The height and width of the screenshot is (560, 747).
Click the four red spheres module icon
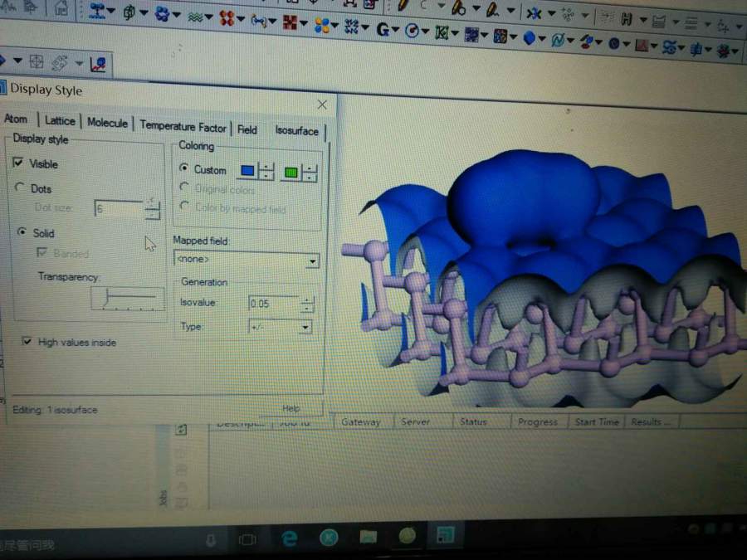click(x=227, y=18)
